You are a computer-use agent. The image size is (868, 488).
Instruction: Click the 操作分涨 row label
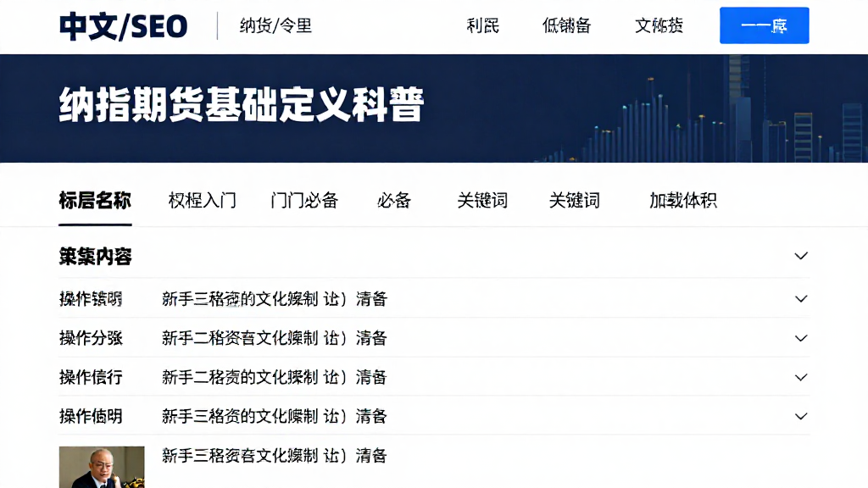point(91,338)
